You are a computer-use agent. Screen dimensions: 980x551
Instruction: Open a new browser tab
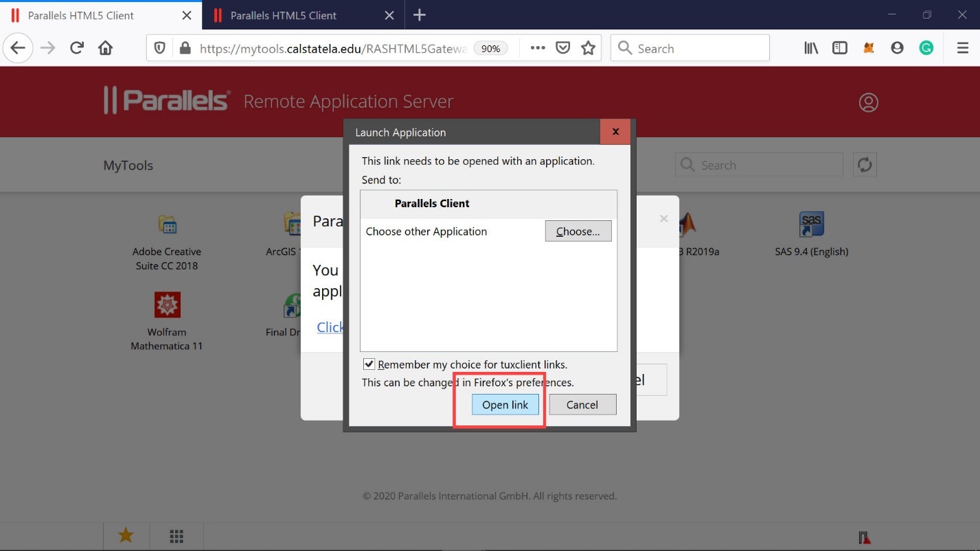(420, 15)
